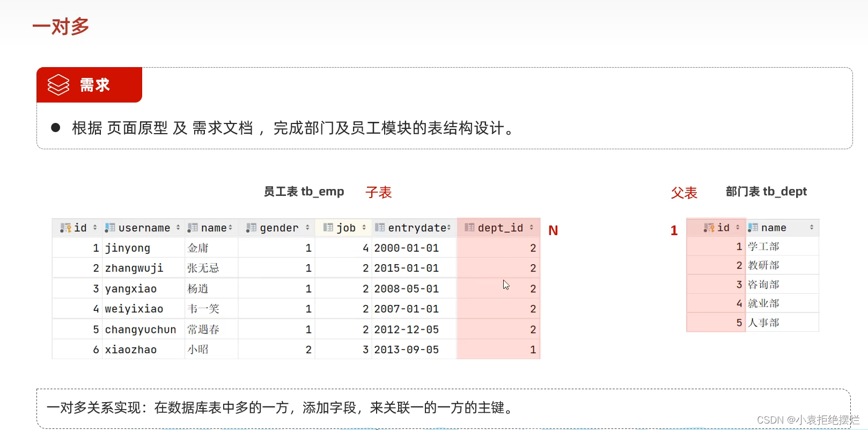
Task: Sort by gender using its sort arrows
Action: 307,228
